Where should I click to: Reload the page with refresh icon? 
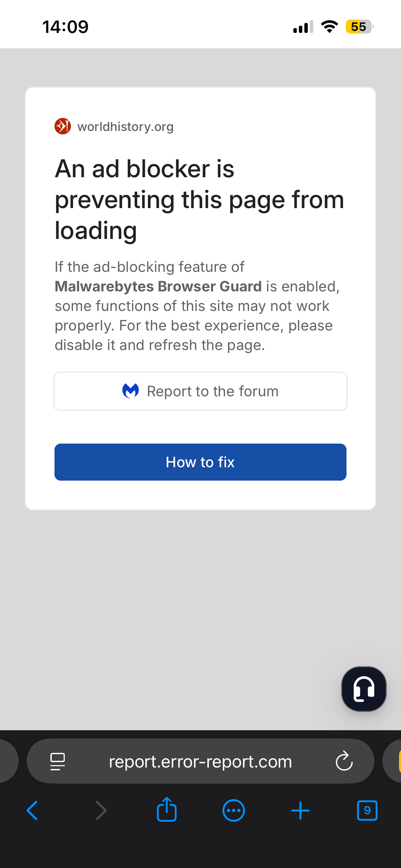coord(344,761)
